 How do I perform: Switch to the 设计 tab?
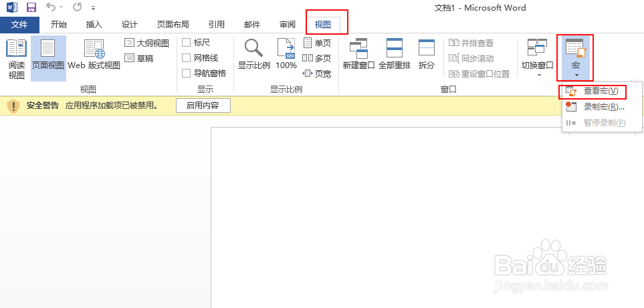point(129,25)
